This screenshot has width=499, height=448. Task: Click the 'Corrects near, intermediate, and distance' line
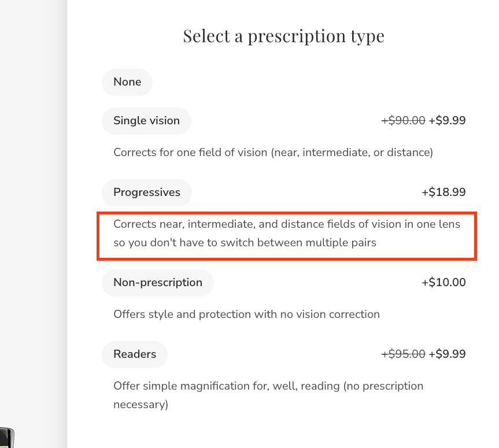pyautogui.click(x=287, y=224)
